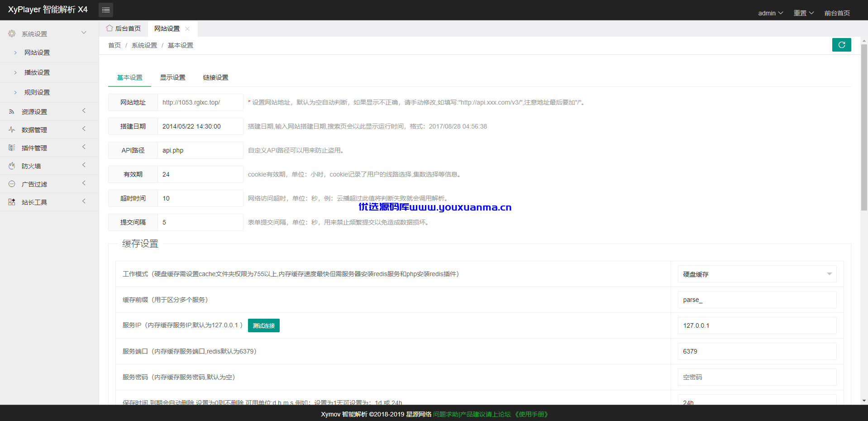
Task: Toggle the sidebar hamburger menu icon
Action: pos(106,10)
